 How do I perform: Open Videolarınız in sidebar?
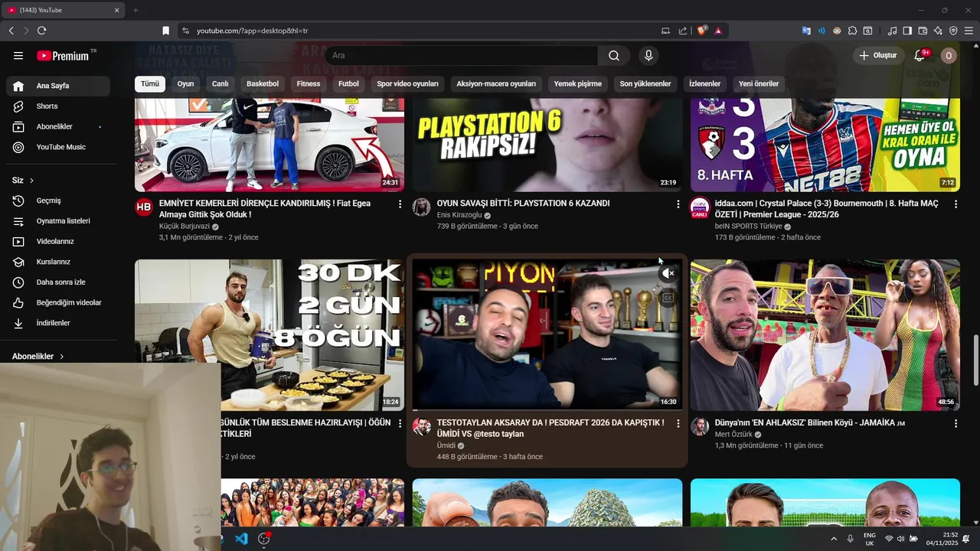pos(58,242)
